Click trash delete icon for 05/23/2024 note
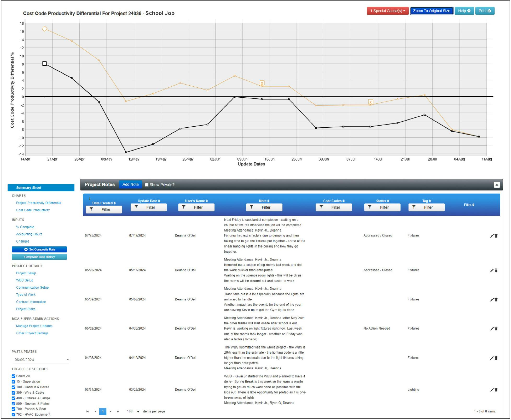Image resolution: width=511 pixels, height=420 pixels. point(497,271)
